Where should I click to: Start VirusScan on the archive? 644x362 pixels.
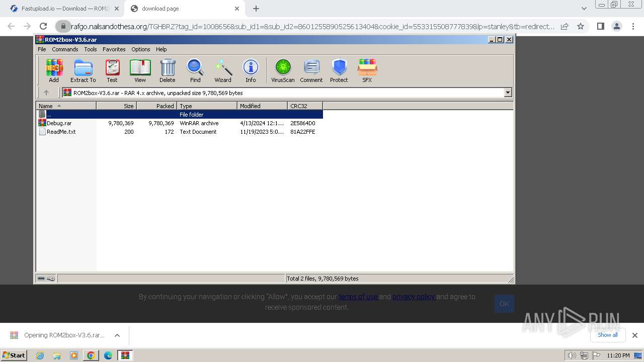pyautogui.click(x=283, y=70)
